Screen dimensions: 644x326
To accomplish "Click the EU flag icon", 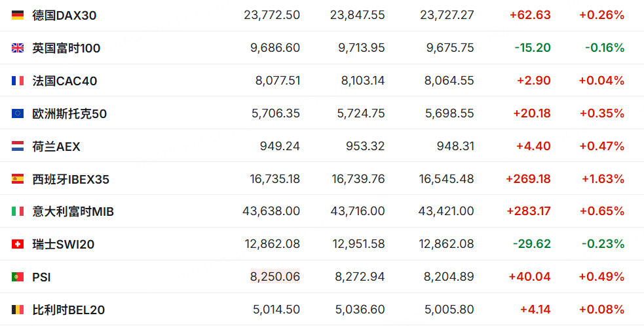I will (18, 113).
